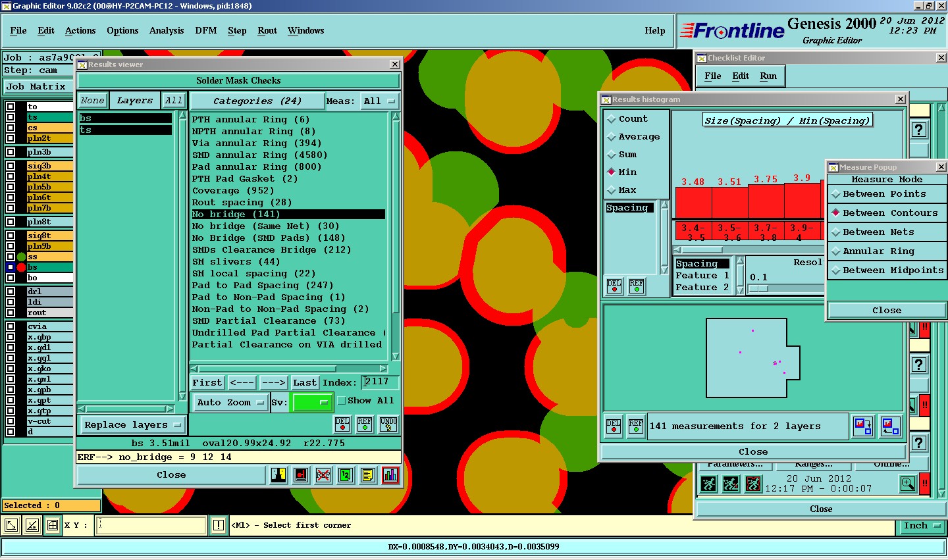Screen dimensions: 948x560
Task: Click the green numbered 12 page icon
Action: (x=346, y=474)
